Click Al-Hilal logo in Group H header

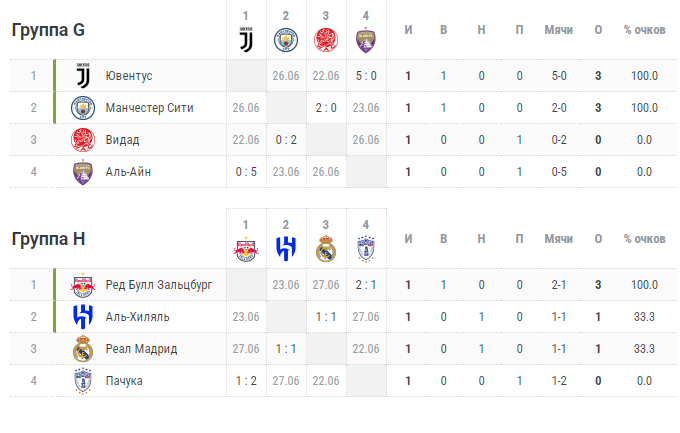coord(286,249)
